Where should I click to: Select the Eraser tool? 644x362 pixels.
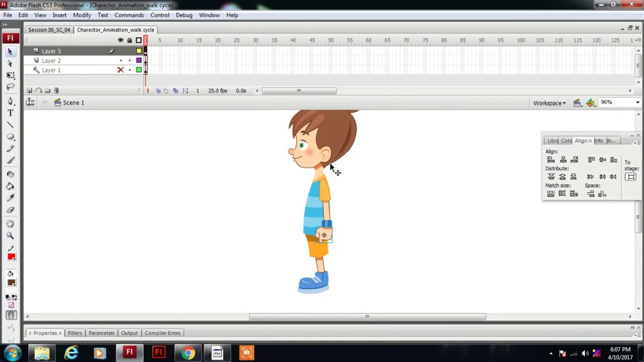pos(10,210)
